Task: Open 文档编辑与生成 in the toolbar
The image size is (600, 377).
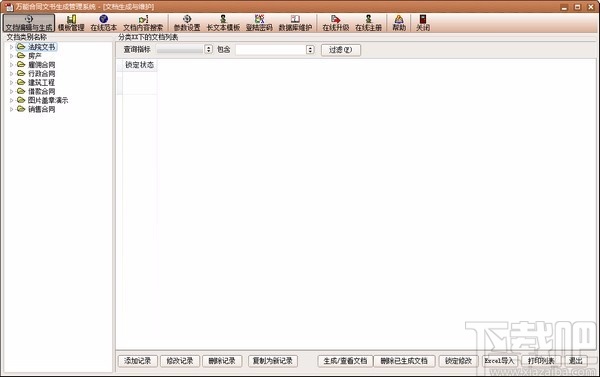Action: tap(29, 23)
